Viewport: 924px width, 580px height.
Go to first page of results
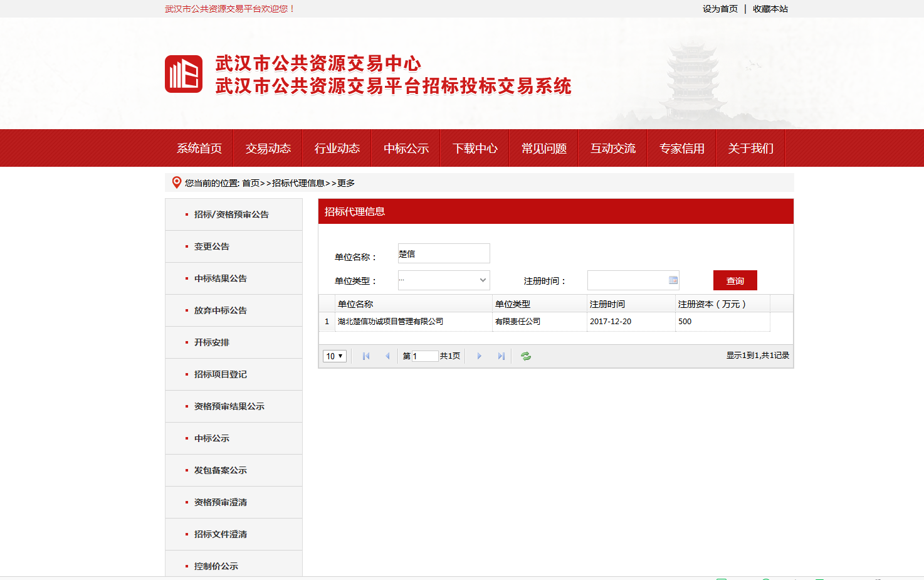click(366, 356)
